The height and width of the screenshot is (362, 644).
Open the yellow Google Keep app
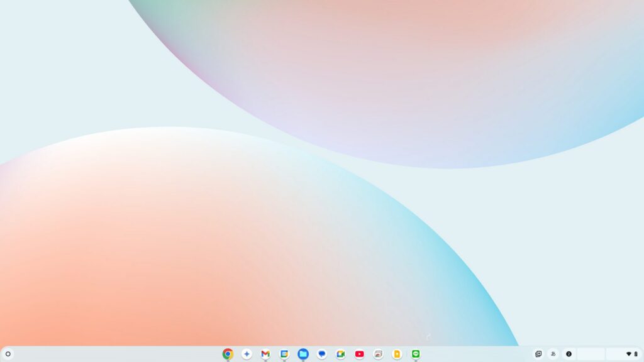pos(397,354)
